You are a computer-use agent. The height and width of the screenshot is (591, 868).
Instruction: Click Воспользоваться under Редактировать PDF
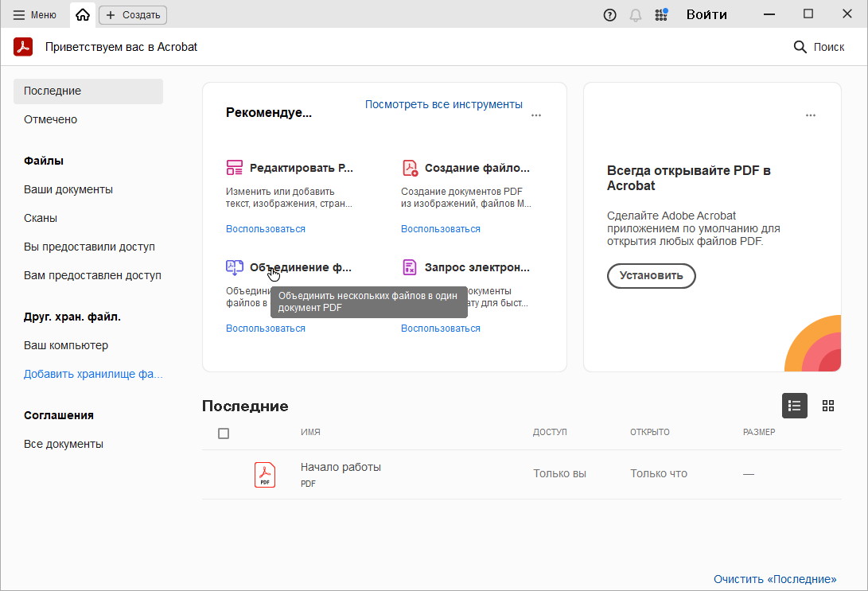click(x=266, y=229)
